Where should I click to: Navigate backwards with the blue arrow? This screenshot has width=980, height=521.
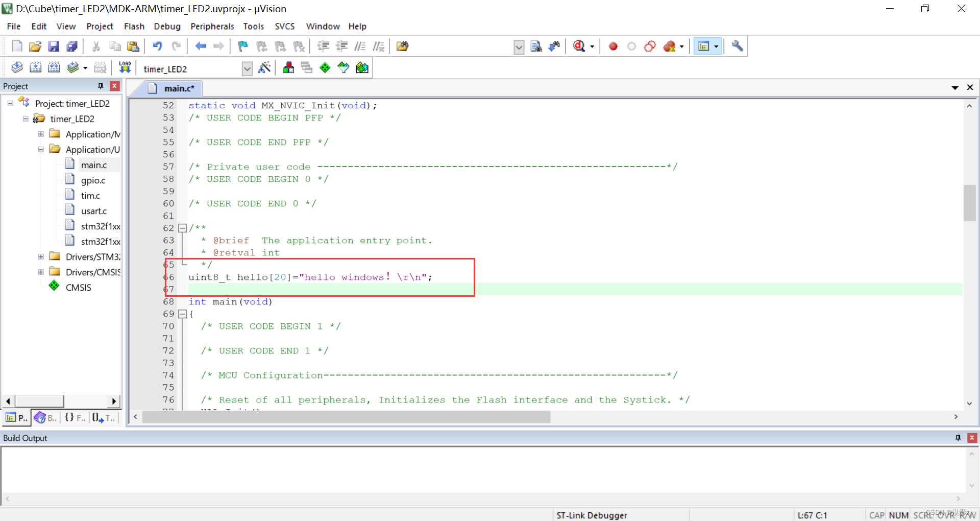click(x=201, y=46)
